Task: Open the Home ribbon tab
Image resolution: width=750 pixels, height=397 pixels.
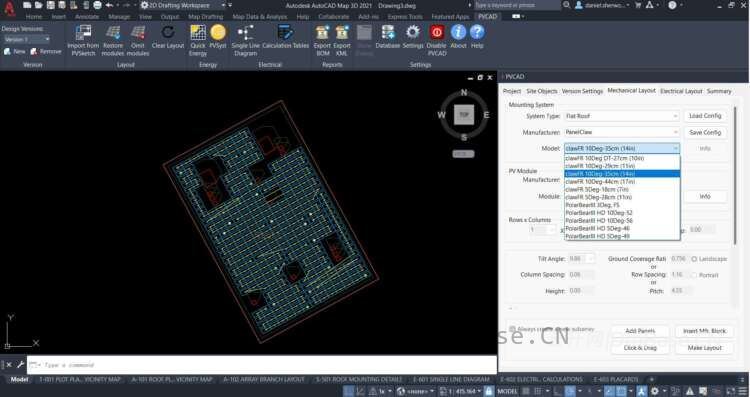Action: pos(33,17)
